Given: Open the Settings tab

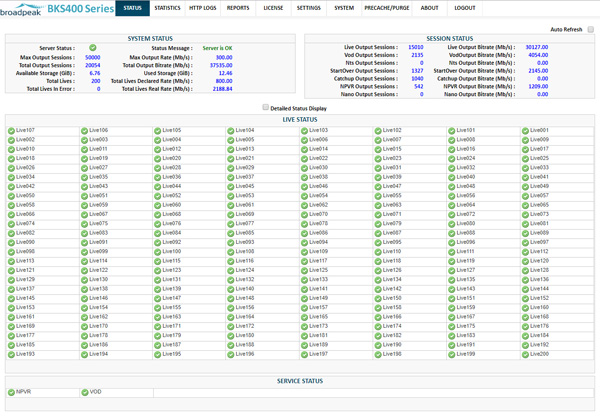Looking at the screenshot, I should click(309, 8).
